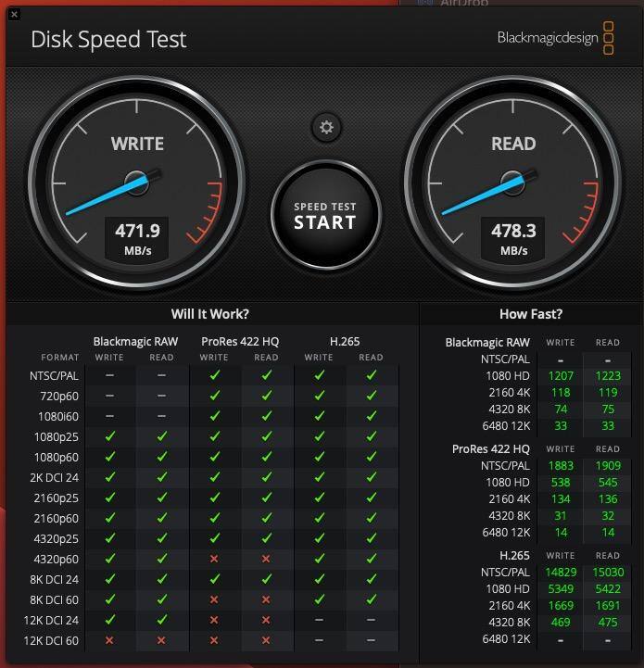Select the Will It Work? header
644x668 pixels.
click(210, 314)
